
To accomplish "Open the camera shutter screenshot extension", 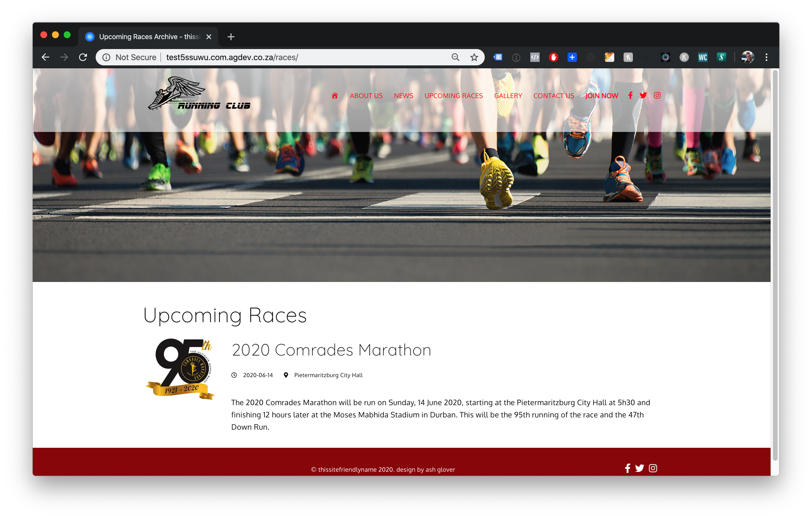I will pyautogui.click(x=665, y=58).
